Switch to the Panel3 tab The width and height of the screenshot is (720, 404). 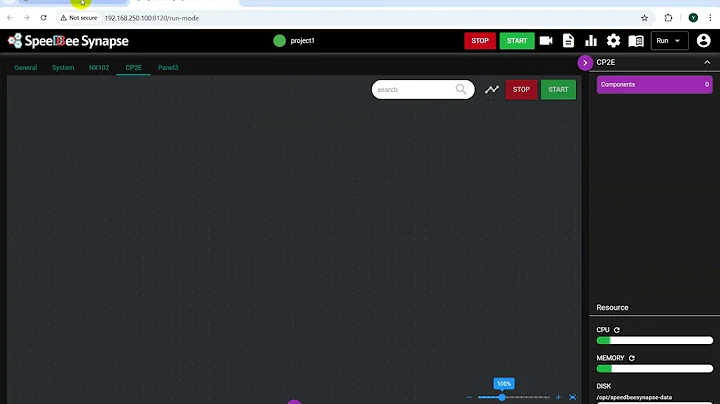168,67
